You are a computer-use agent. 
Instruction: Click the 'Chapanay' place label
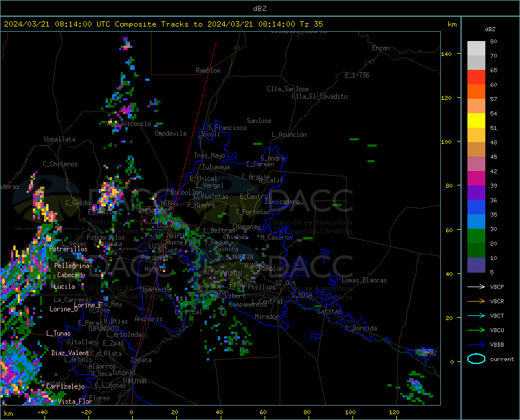[x=246, y=226]
